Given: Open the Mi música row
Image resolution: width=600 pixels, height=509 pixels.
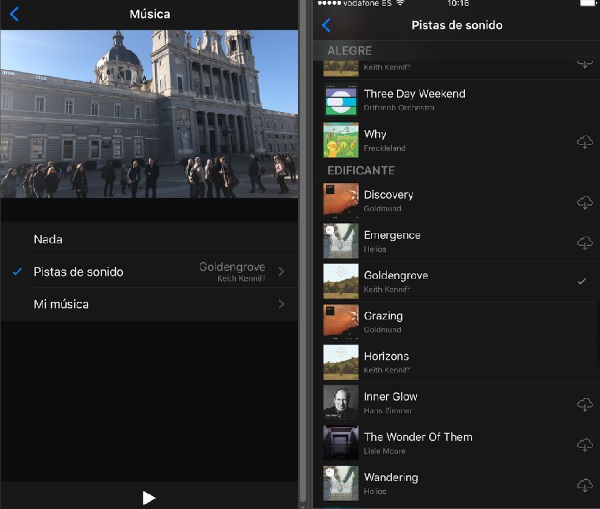Looking at the screenshot, I should pos(149,304).
